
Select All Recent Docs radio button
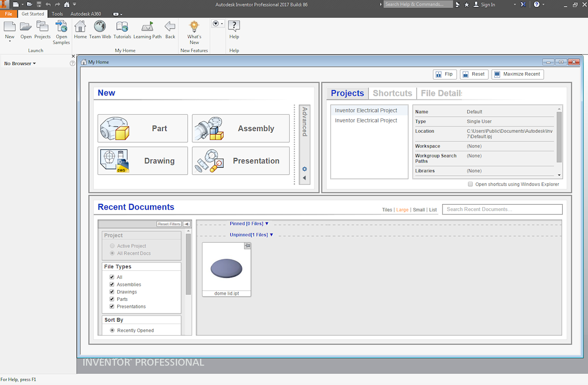click(112, 253)
